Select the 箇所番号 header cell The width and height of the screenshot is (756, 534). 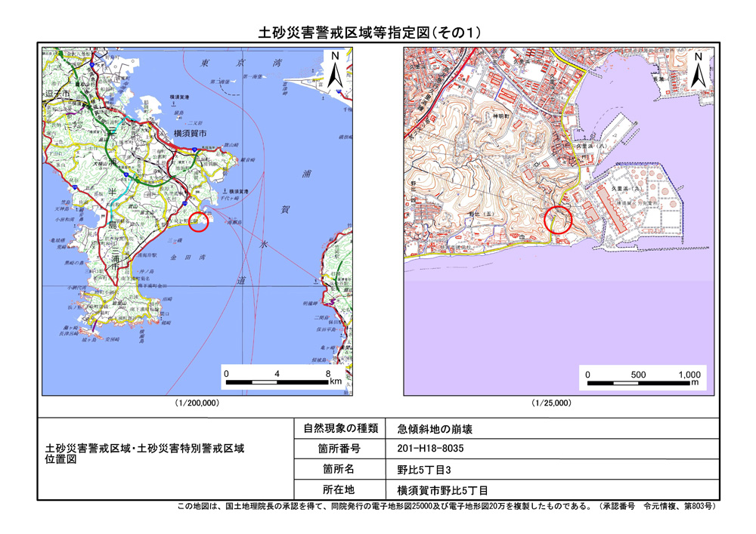pyautogui.click(x=339, y=449)
